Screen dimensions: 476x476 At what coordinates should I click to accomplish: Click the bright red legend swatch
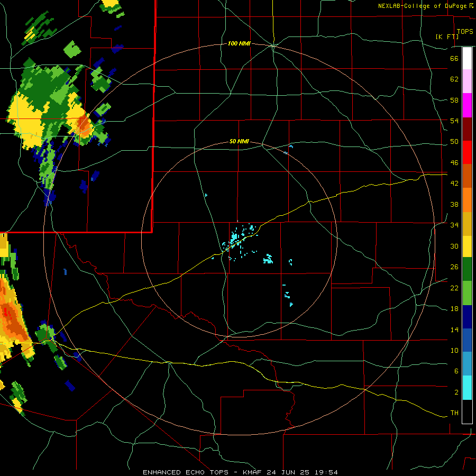click(467, 152)
